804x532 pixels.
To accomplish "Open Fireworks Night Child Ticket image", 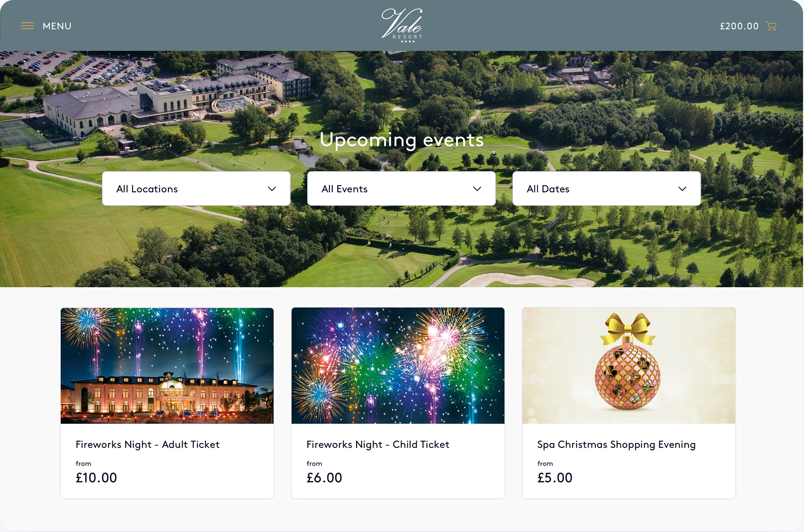I will 398,365.
